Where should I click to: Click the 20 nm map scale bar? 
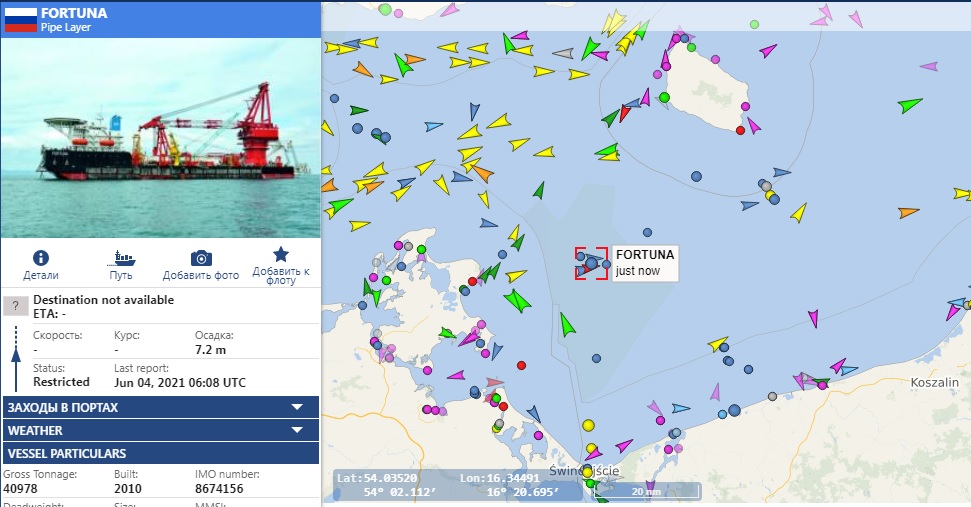click(647, 492)
